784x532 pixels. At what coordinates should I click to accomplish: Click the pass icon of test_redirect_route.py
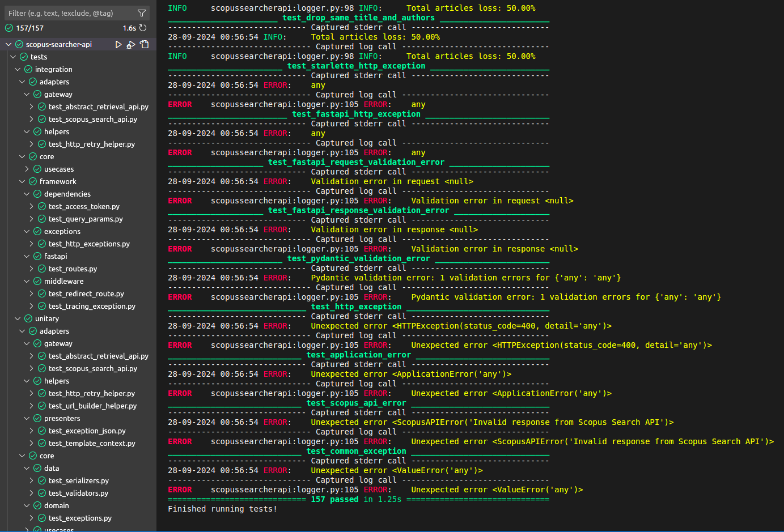click(42, 293)
